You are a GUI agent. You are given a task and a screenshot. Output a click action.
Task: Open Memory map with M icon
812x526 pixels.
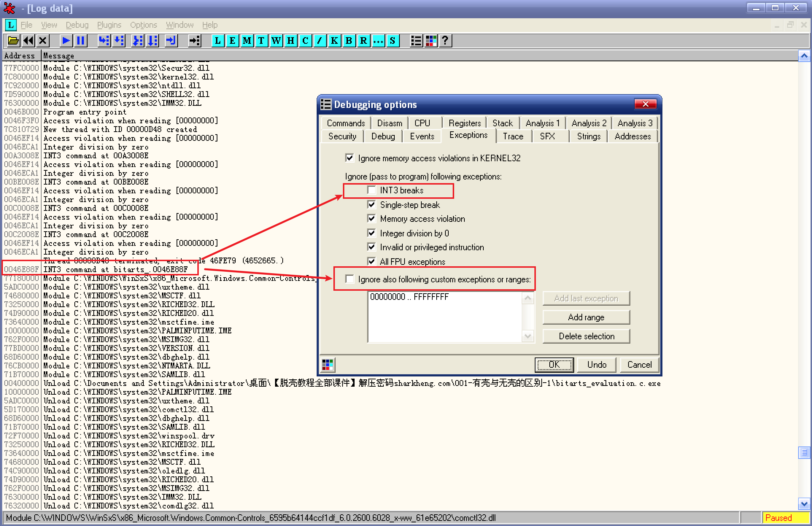tap(247, 40)
